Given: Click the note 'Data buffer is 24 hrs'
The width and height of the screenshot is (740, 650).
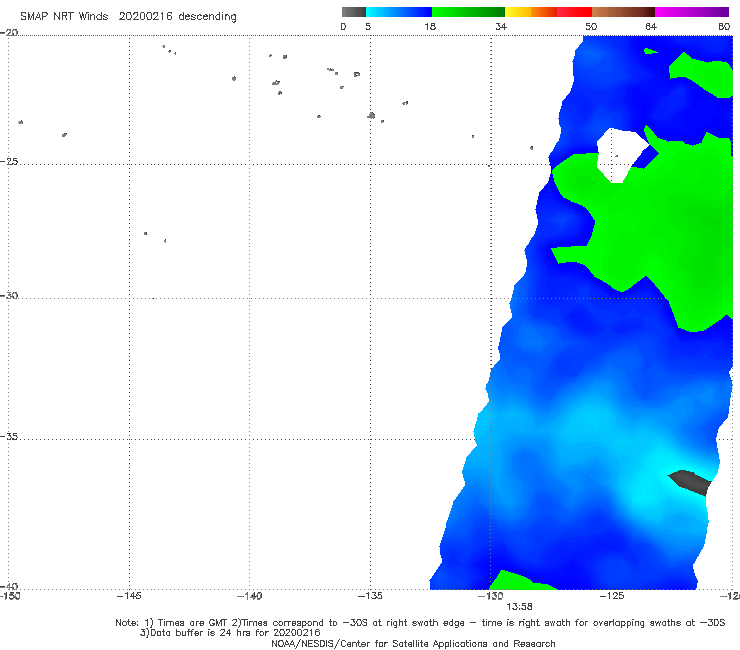Looking at the screenshot, I should (x=230, y=633).
